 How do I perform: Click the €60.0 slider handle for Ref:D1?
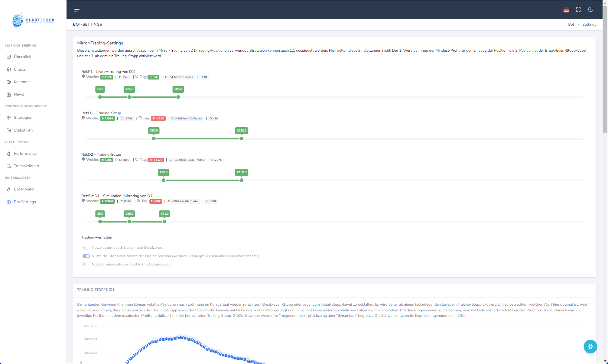(154, 138)
